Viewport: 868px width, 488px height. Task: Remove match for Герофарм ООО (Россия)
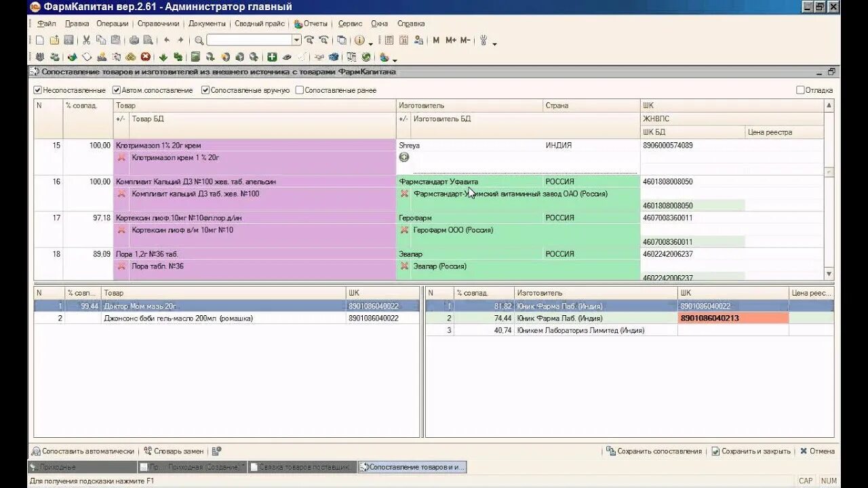point(404,230)
